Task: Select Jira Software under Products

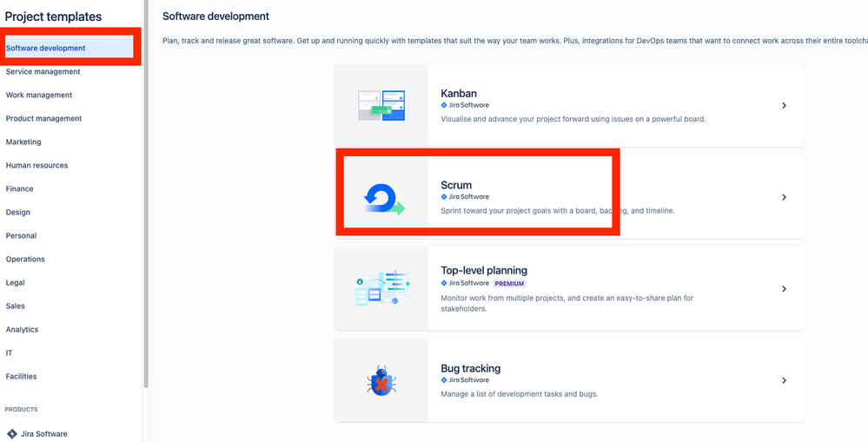Action: [x=43, y=433]
